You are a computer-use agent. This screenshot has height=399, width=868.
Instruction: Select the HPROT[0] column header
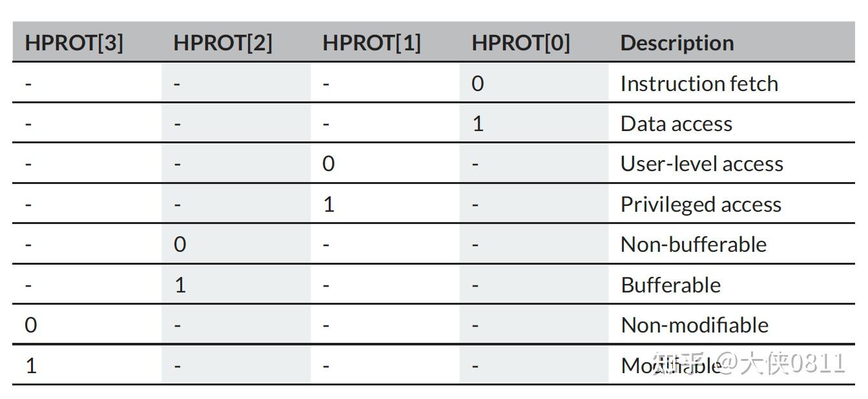pyautogui.click(x=521, y=43)
